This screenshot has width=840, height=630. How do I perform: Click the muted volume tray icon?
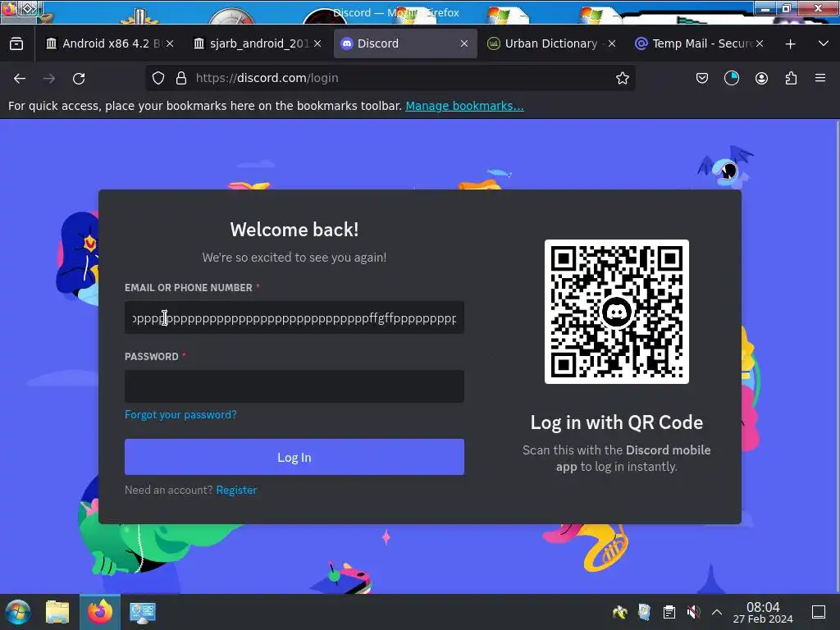pos(693,612)
